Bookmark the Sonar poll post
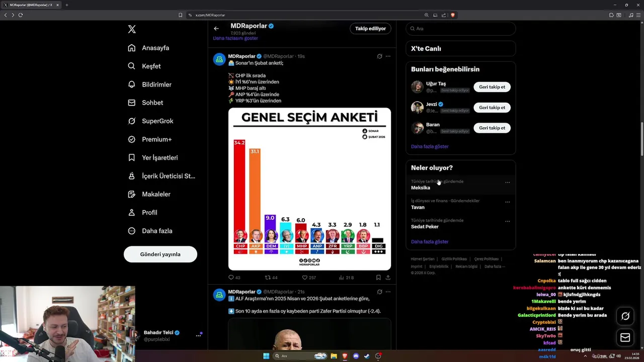The width and height of the screenshot is (644, 362). click(x=378, y=278)
